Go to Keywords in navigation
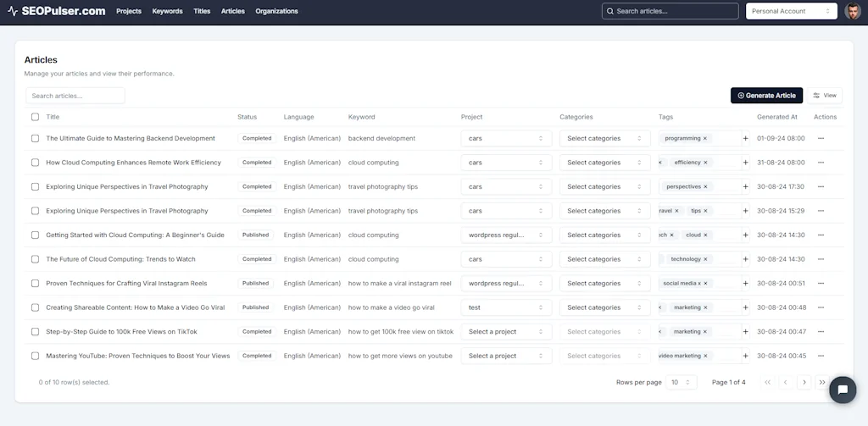Viewport: 868px width, 426px height. (x=167, y=11)
